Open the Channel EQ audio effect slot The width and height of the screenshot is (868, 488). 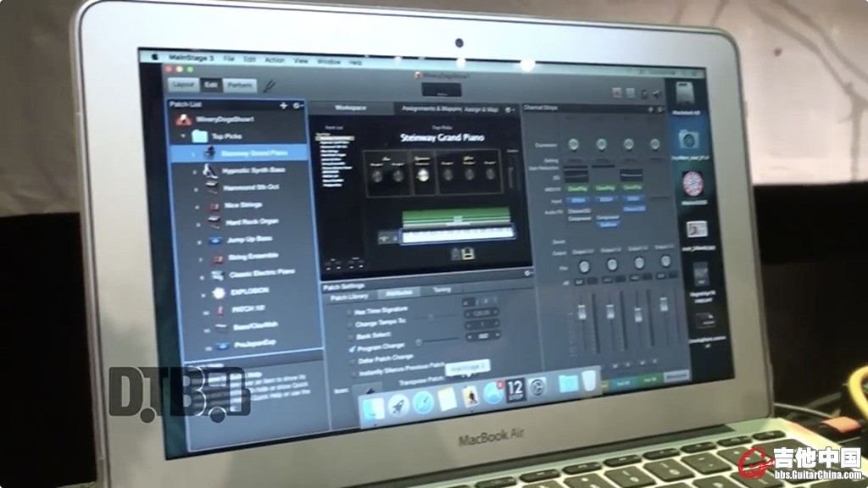[x=579, y=211]
